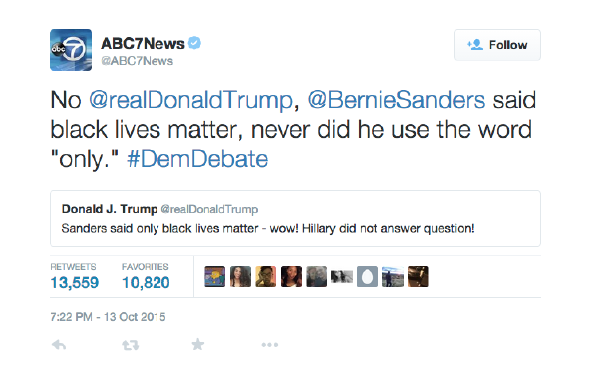
Task: Click the 7:22 PM - 13 Oct 2015 timestamp
Action: click(x=108, y=317)
